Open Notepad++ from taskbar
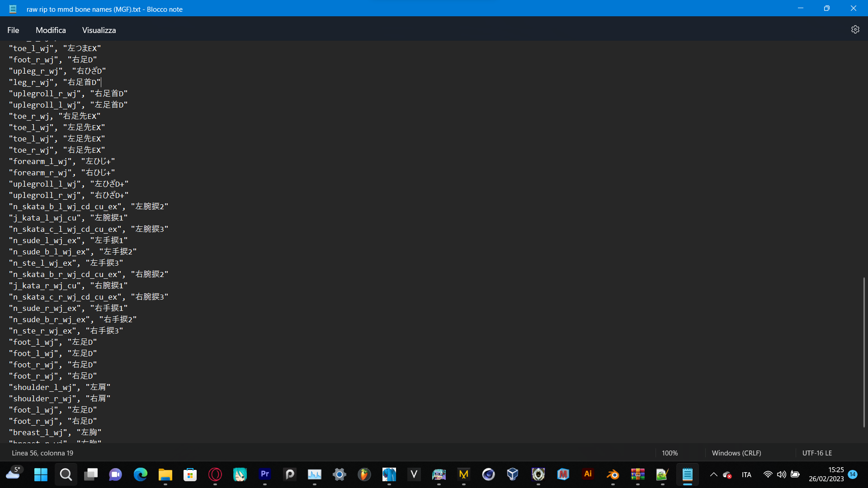868x488 pixels. click(x=663, y=474)
